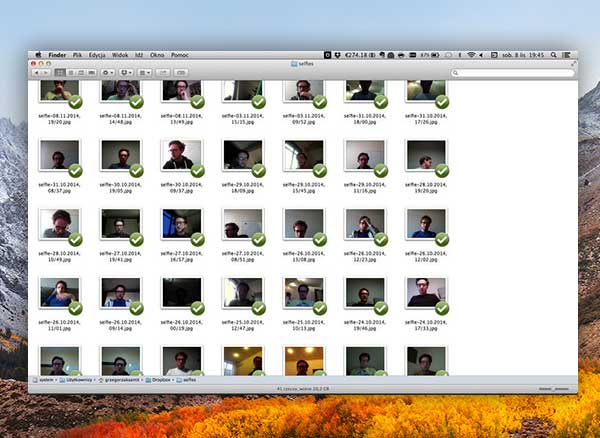Open the gear action dropdown menu
600x438 pixels.
[x=108, y=73]
